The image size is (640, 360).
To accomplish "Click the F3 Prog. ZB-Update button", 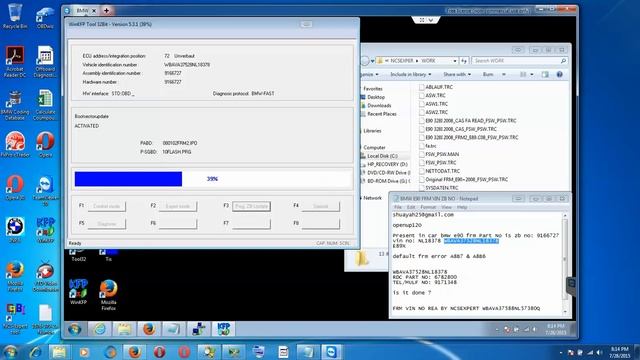I will [x=251, y=206].
